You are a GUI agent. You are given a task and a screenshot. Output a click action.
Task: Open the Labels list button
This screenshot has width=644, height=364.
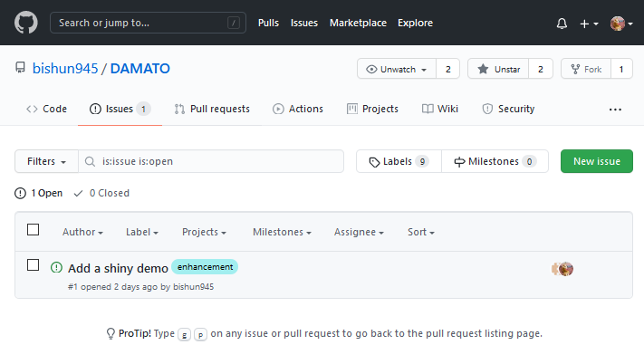click(399, 161)
